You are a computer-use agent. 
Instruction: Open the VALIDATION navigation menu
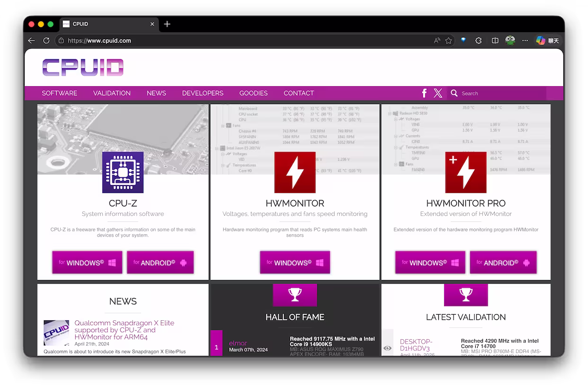tap(112, 93)
